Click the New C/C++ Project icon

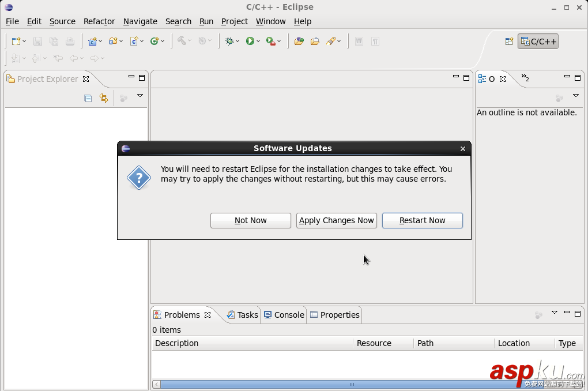click(92, 42)
